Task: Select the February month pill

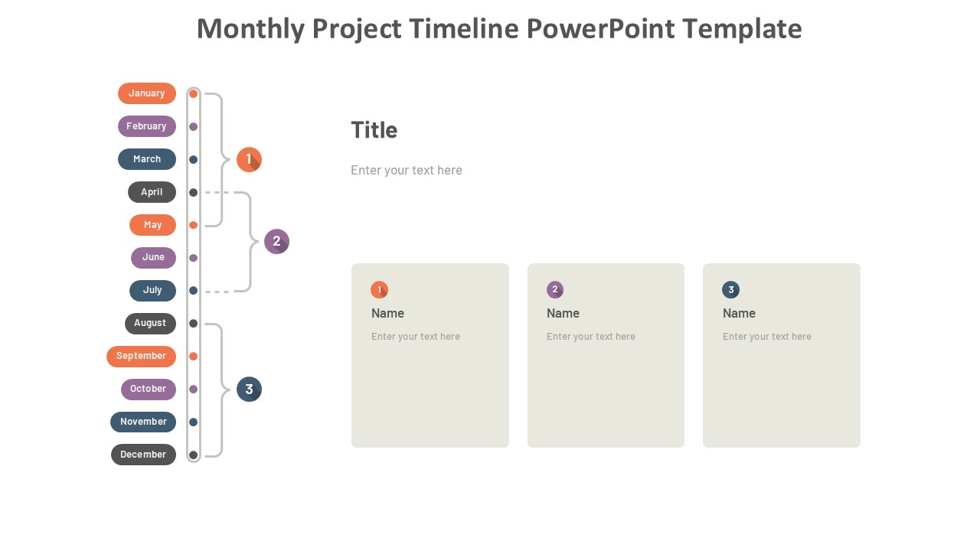Action: (147, 126)
